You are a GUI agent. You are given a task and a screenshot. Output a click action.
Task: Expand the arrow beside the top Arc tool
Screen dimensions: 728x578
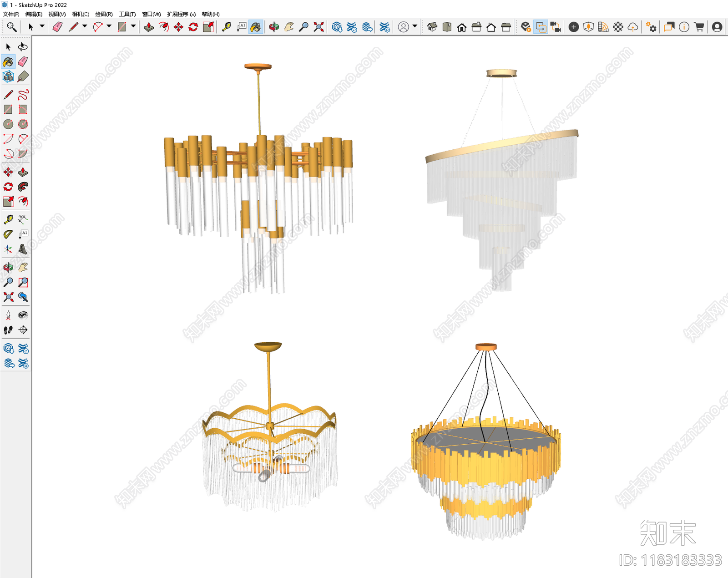pos(109,26)
